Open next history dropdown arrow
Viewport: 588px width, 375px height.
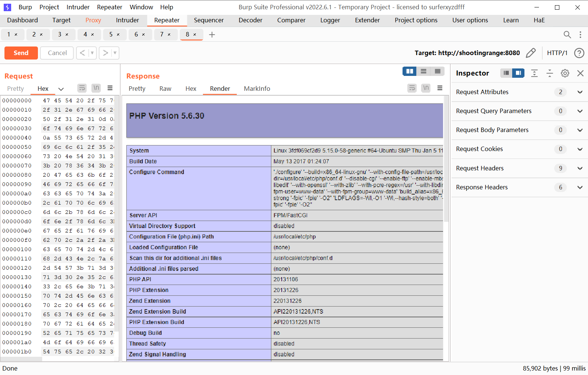point(115,53)
